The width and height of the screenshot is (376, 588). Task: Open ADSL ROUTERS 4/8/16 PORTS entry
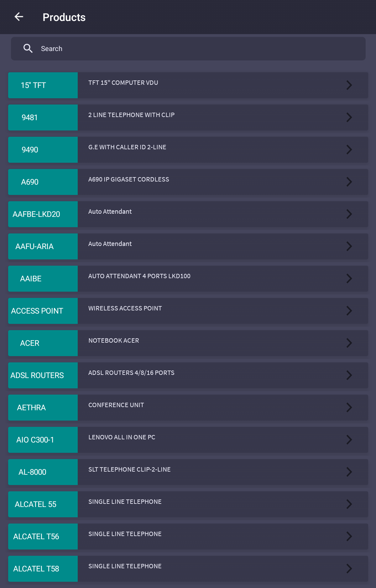pyautogui.click(x=188, y=375)
